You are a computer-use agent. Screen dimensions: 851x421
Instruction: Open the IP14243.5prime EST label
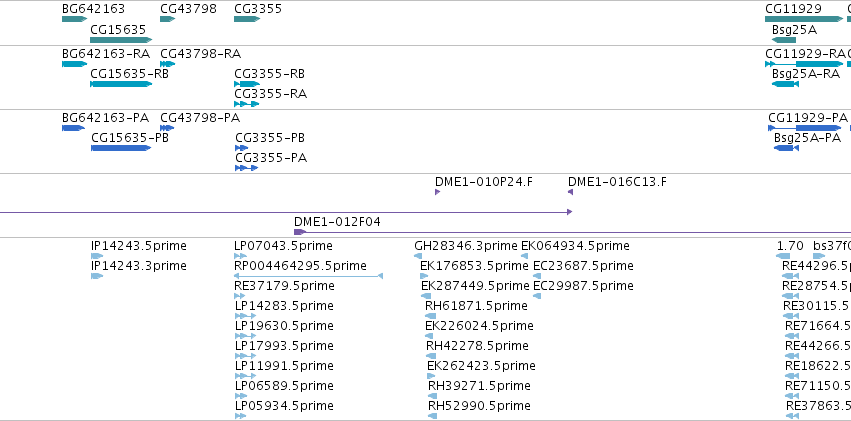[138, 246]
